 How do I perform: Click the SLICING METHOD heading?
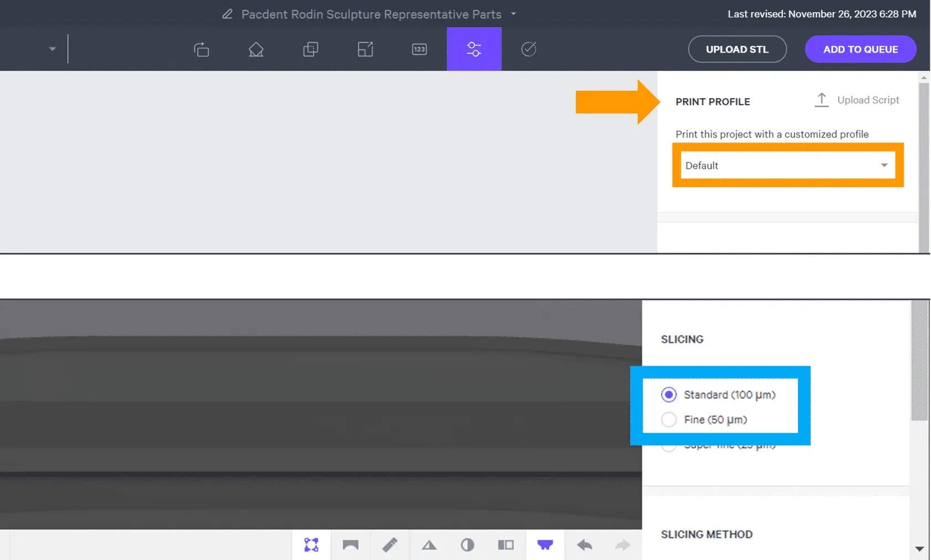point(707,534)
